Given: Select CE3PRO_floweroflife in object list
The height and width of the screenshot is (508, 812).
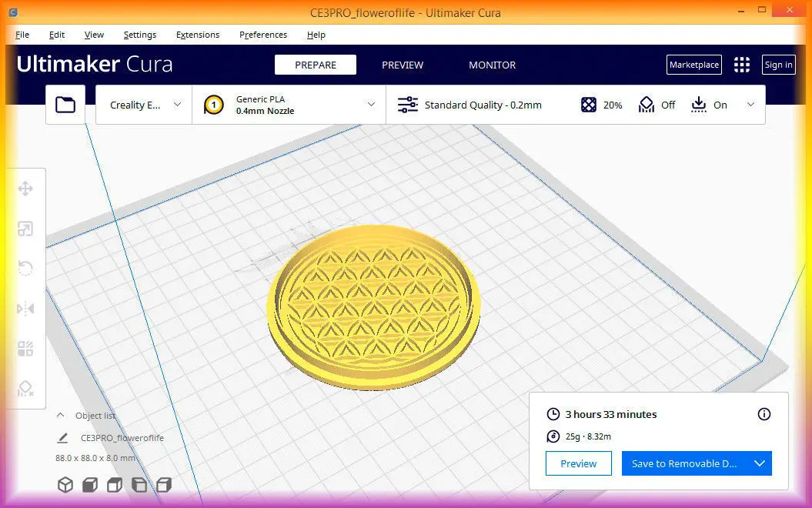Looking at the screenshot, I should coord(122,438).
